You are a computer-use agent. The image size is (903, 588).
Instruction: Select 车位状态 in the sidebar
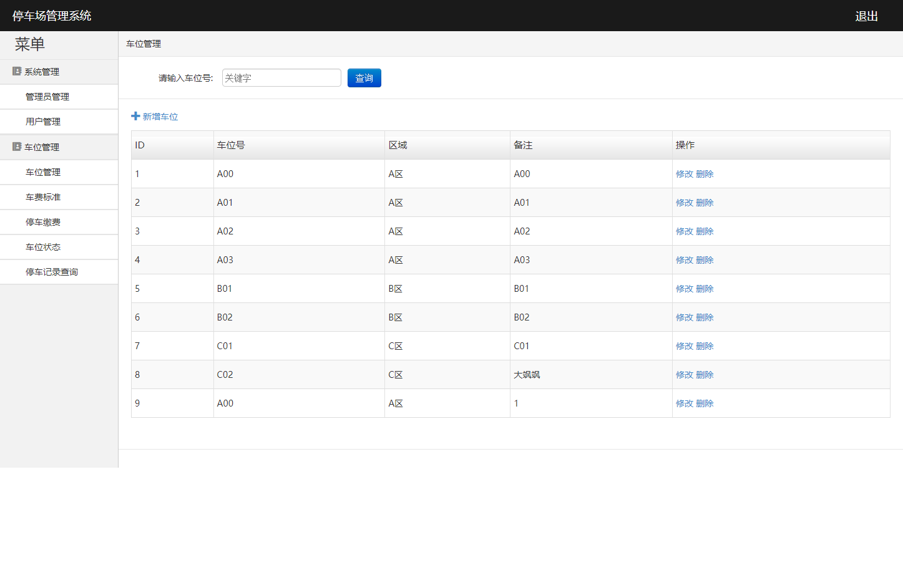pyautogui.click(x=43, y=248)
